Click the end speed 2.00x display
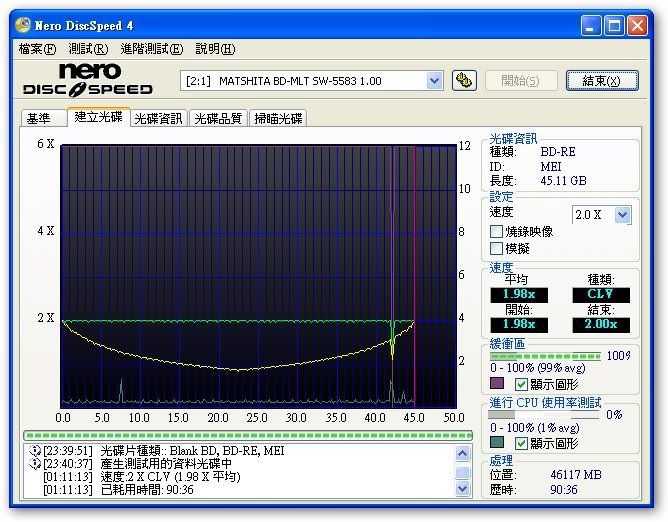This screenshot has height=522, width=668. [x=601, y=325]
